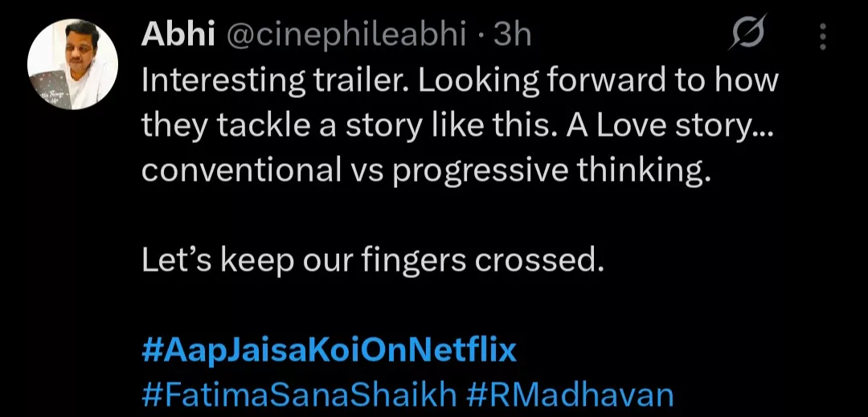The image size is (868, 417).
Task: Click the 3h post timestamp
Action: click(513, 35)
